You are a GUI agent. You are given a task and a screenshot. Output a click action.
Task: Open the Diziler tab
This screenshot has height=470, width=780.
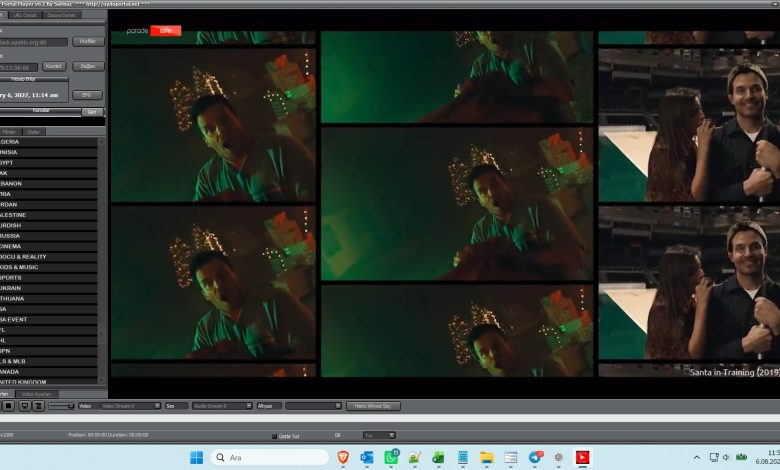pyautogui.click(x=33, y=132)
